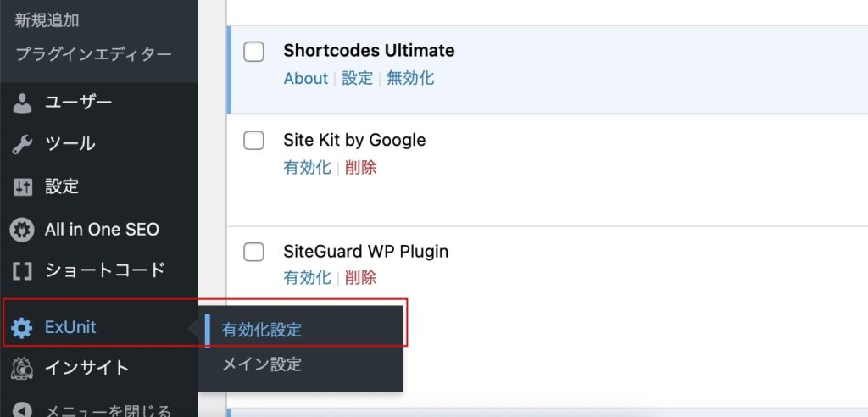Open the 新規追加 plugin submenu item

(x=47, y=19)
